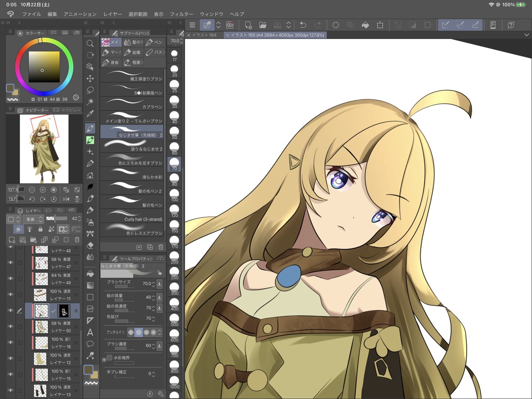
Task: Hide layer レイヤー 13
Action: click(10, 390)
